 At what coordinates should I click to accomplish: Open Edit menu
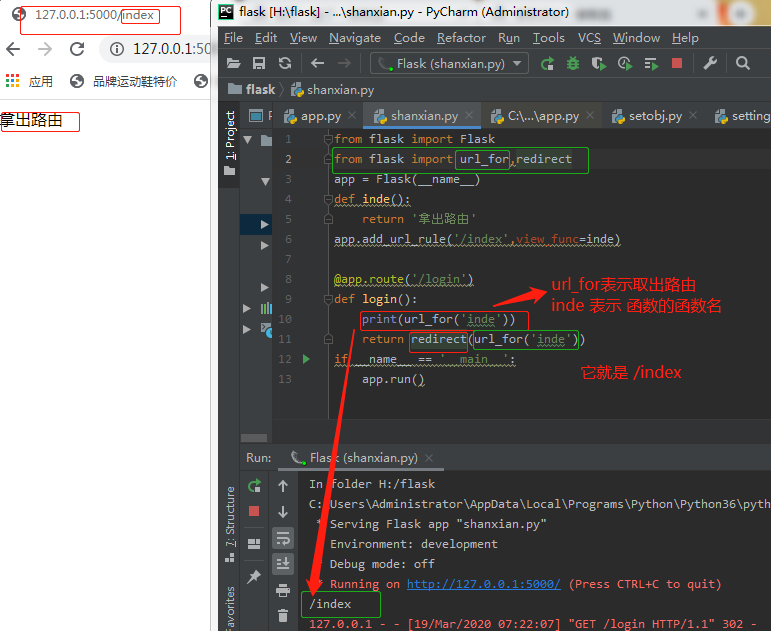coord(266,38)
